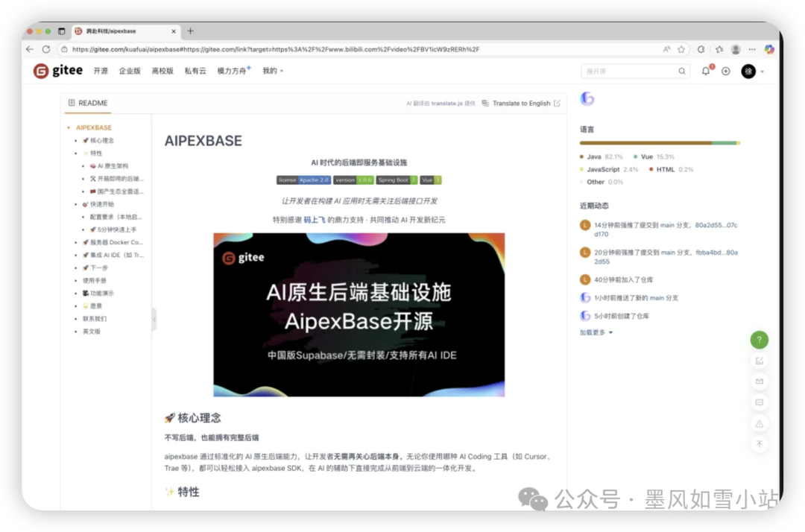Click the browser refresh icon
The width and height of the screenshot is (805, 532).
(x=46, y=48)
